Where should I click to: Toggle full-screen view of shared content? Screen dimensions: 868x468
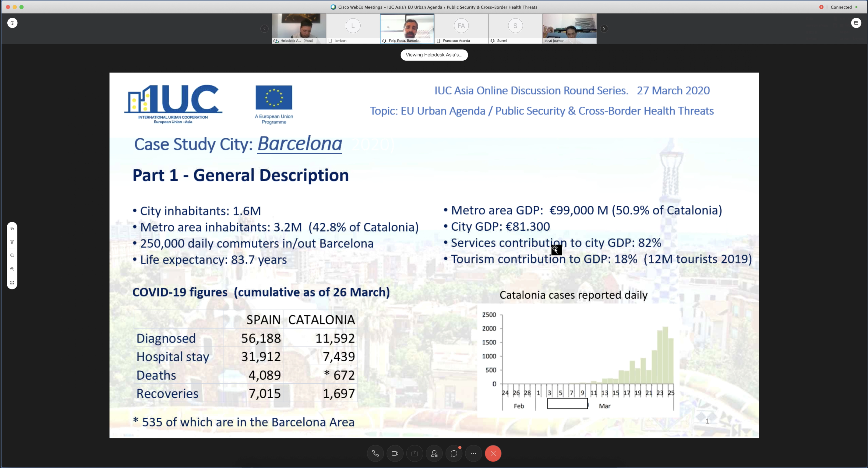point(12,282)
